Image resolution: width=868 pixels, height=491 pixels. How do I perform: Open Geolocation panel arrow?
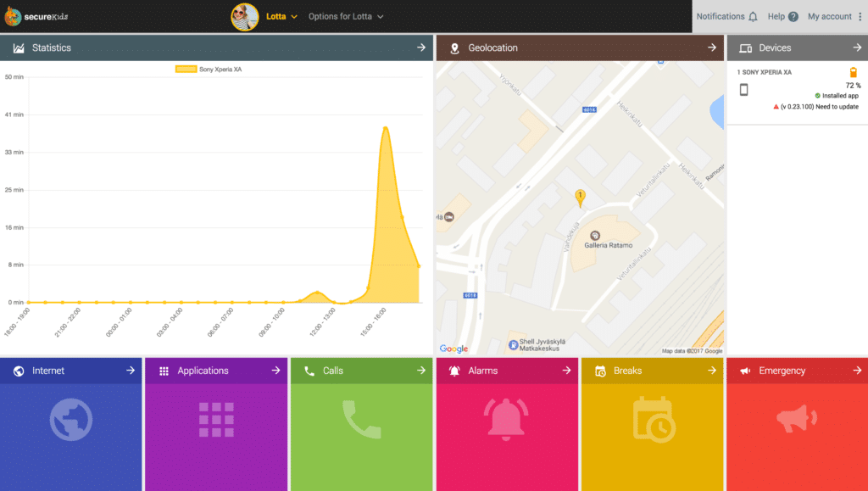[x=712, y=47]
